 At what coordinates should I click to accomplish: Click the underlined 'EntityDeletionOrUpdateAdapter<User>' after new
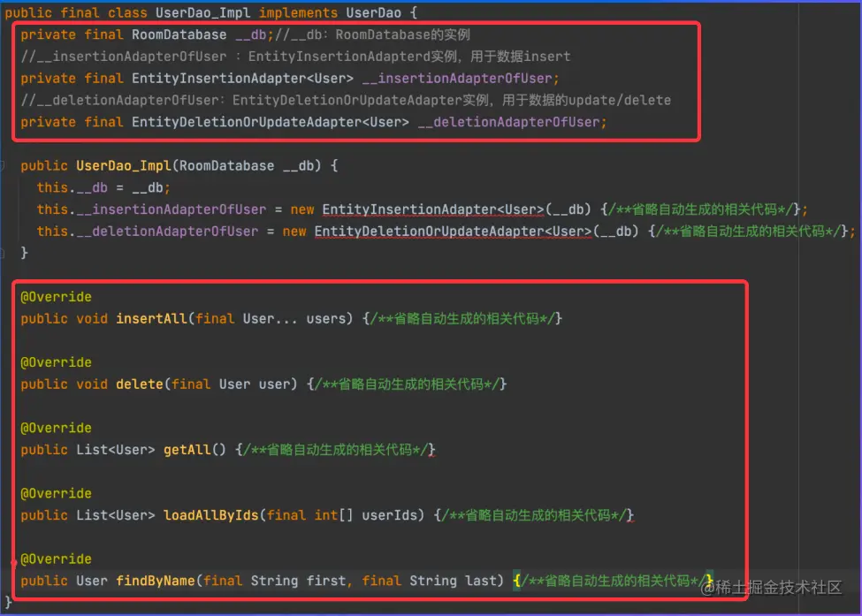click(x=453, y=232)
